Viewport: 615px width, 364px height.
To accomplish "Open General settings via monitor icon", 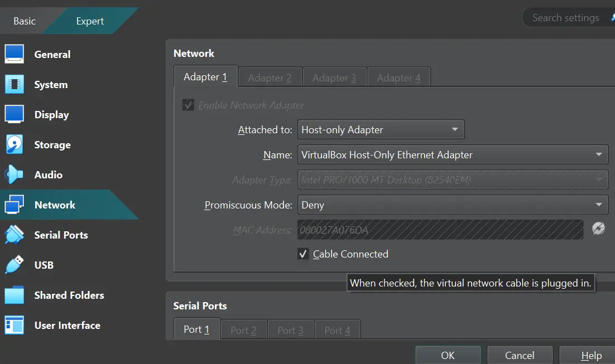I will [x=15, y=54].
